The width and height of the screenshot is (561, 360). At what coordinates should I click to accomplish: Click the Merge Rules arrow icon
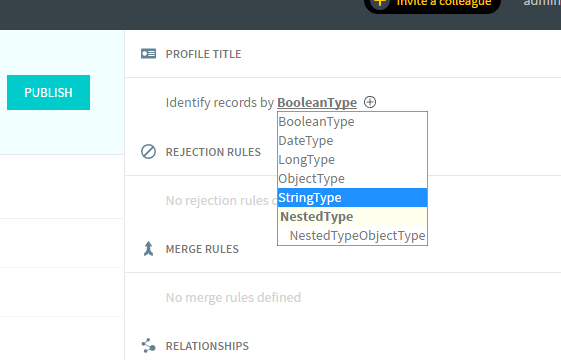(148, 249)
